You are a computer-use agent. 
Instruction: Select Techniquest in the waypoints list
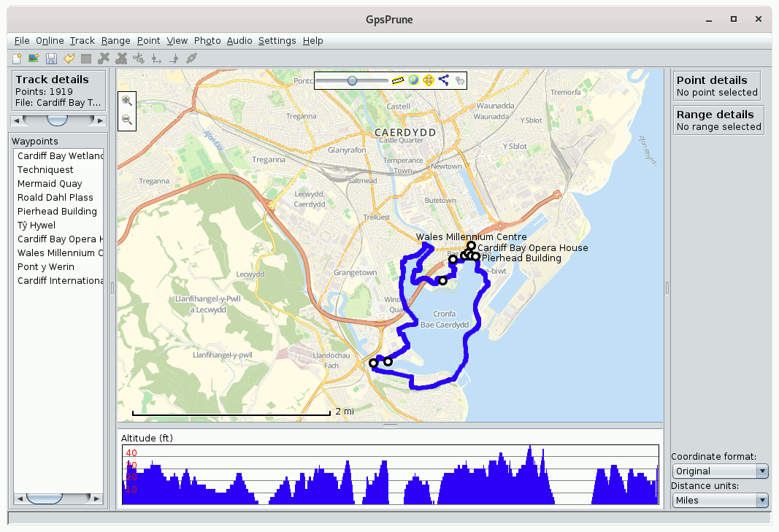(45, 170)
